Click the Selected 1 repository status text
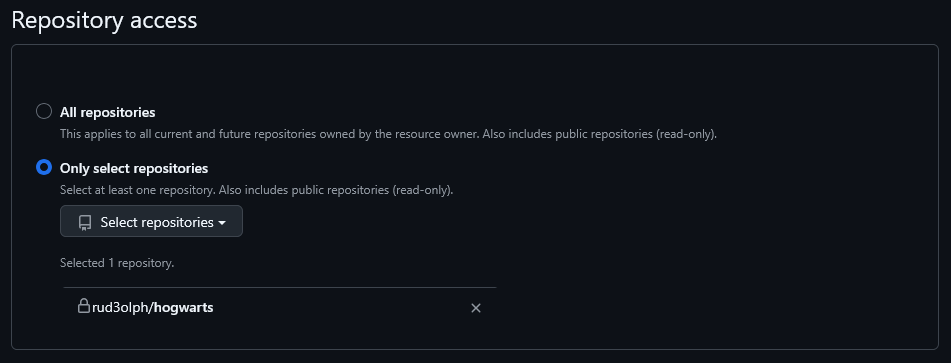951x363 pixels. coord(117,263)
